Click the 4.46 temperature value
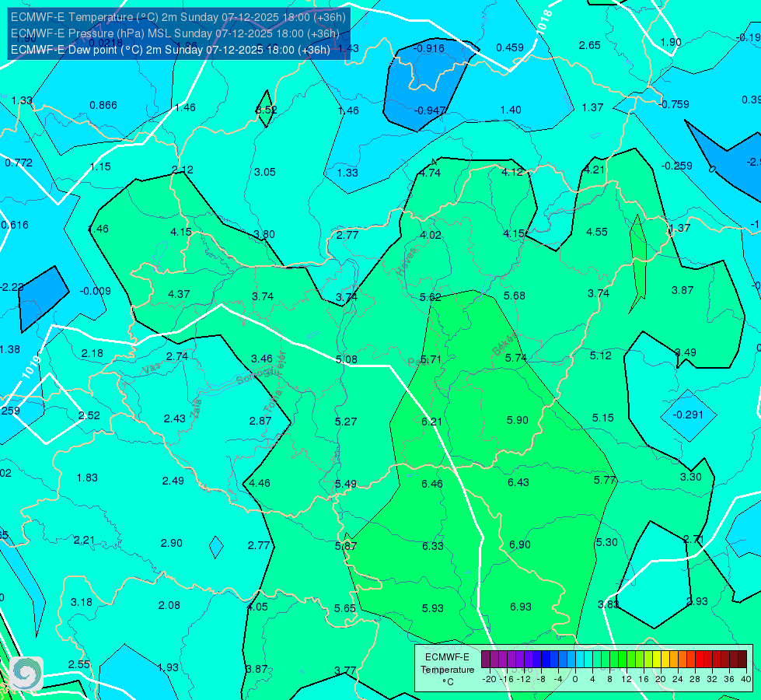 coord(260,483)
